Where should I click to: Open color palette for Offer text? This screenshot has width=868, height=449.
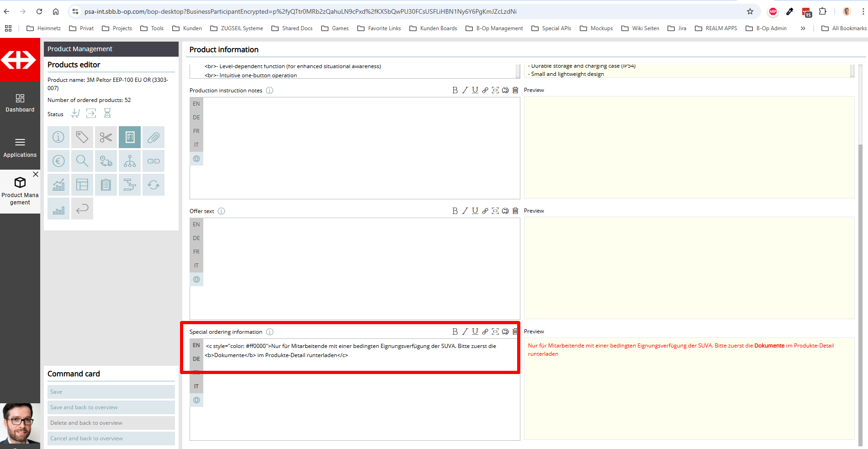pyautogui.click(x=505, y=211)
